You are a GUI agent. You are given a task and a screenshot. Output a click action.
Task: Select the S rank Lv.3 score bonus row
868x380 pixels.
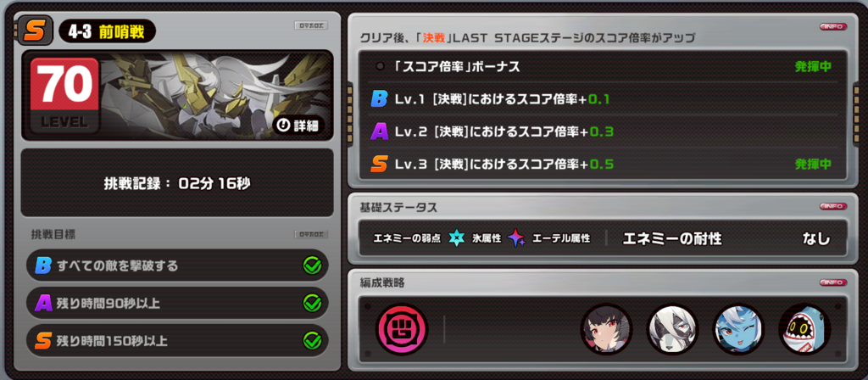(603, 164)
